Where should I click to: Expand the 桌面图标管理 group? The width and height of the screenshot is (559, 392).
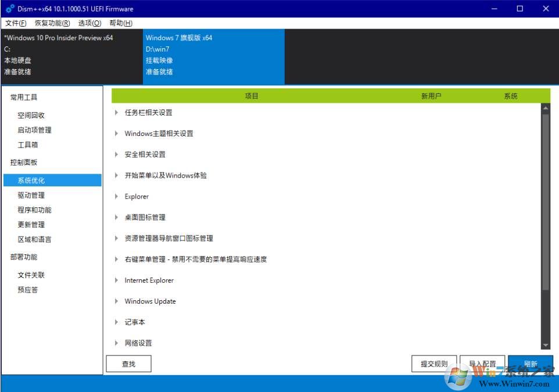pos(116,217)
